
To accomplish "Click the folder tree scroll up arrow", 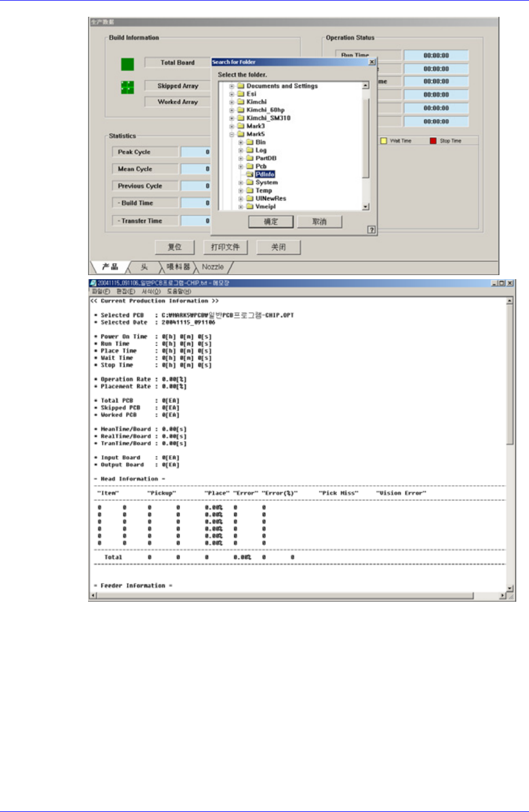I will coord(366,86).
